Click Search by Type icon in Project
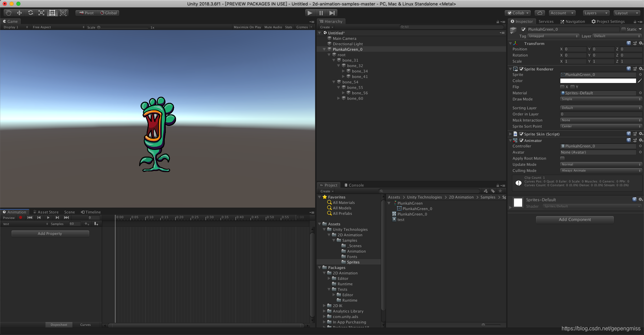 coord(486,191)
